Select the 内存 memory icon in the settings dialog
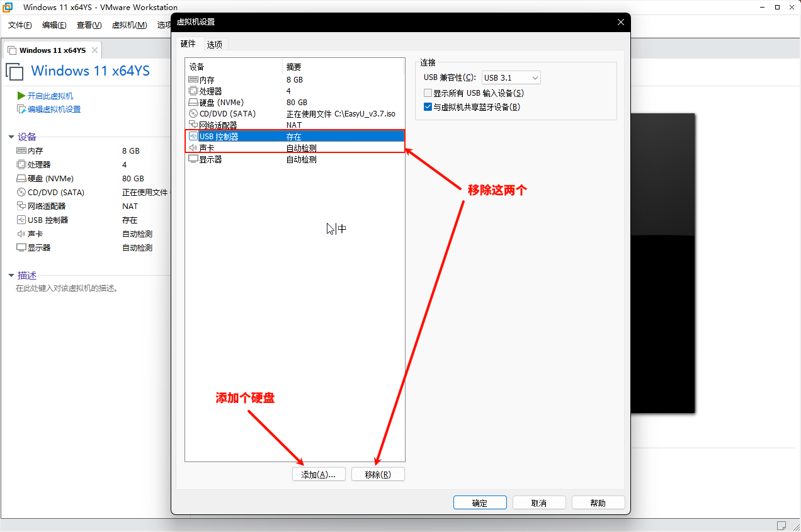Image resolution: width=801 pixels, height=532 pixels. tap(193, 80)
